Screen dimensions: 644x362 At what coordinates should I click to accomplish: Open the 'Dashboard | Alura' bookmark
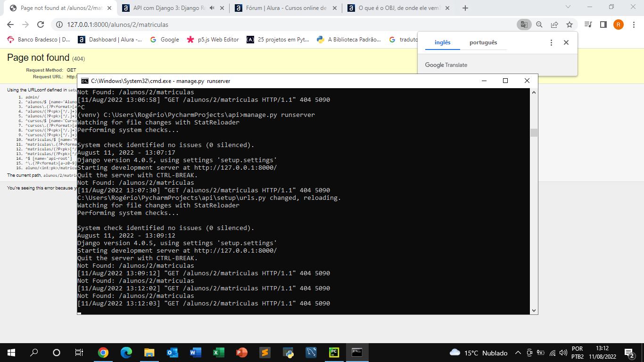tap(110, 40)
